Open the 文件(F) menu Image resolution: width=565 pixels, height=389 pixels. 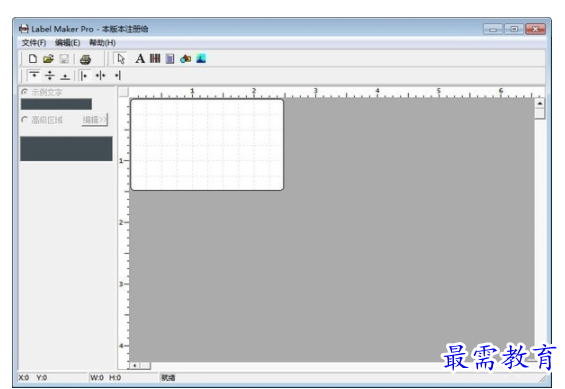(34, 43)
